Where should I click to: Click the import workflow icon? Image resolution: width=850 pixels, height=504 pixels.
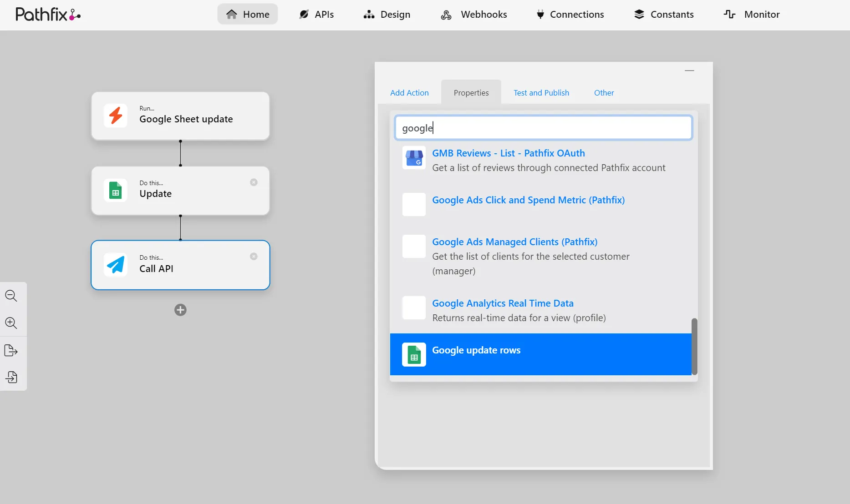(x=11, y=377)
